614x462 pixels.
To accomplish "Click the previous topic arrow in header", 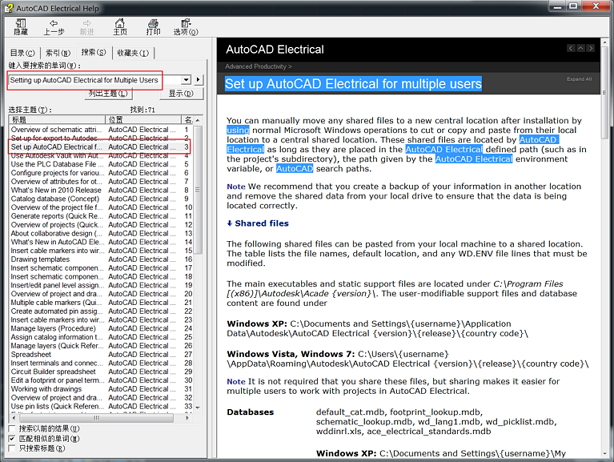I will 571,48.
